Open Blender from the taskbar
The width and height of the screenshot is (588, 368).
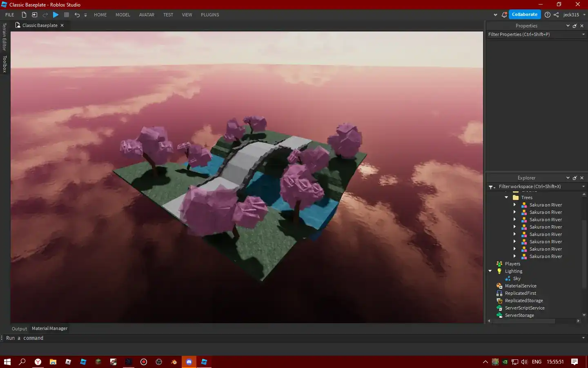pos(174,362)
